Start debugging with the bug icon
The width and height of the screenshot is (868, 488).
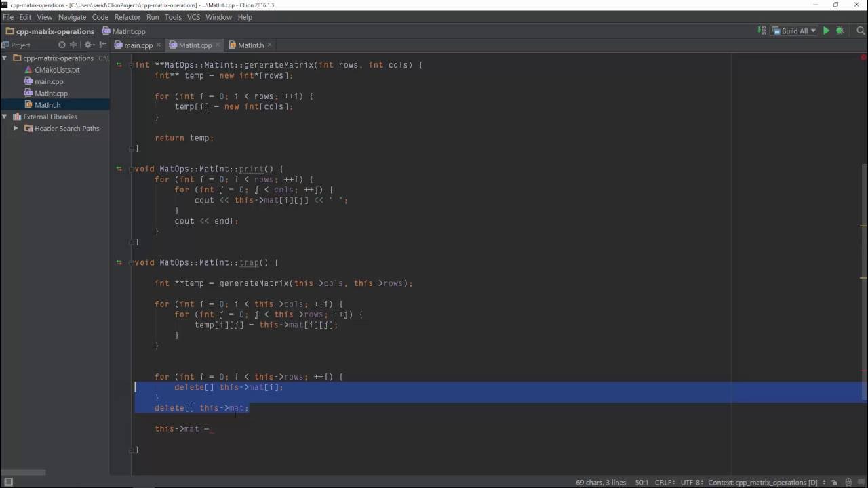[x=840, y=30]
